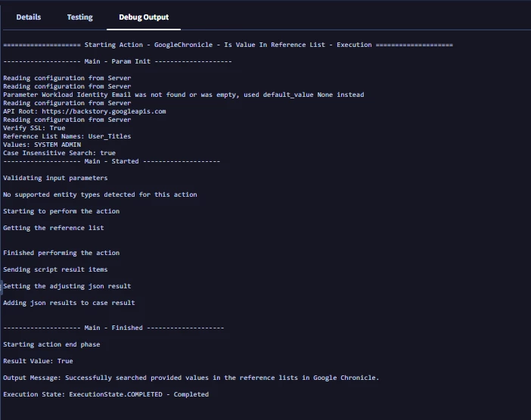Screen dimensions: 531x420
Task: Click 'Getting the reference list' line
Action: [54, 228]
